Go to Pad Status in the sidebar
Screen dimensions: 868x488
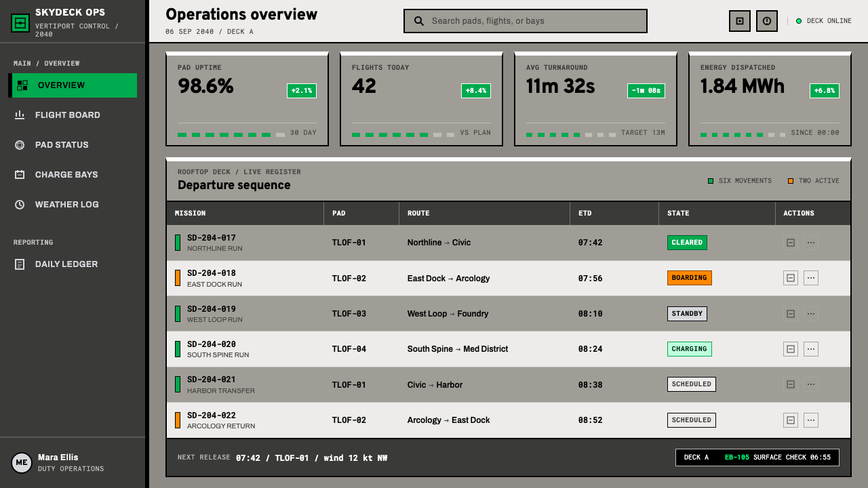pyautogui.click(x=73, y=145)
